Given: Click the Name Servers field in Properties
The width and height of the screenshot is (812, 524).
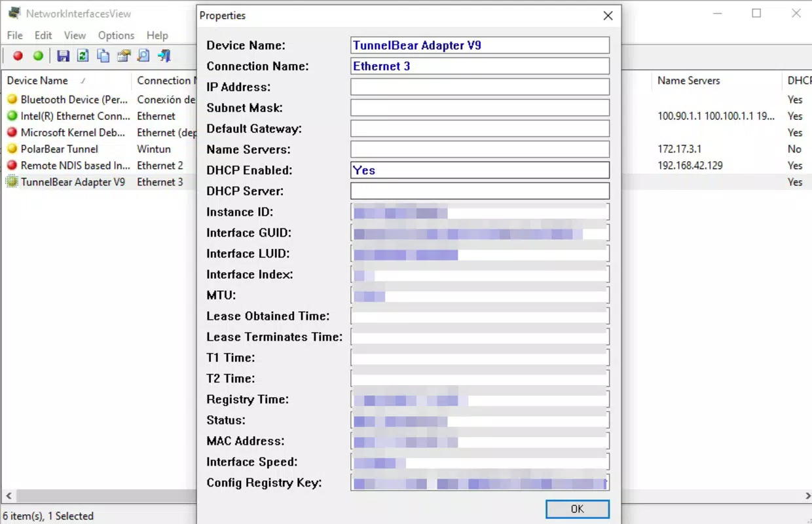Looking at the screenshot, I should point(480,149).
